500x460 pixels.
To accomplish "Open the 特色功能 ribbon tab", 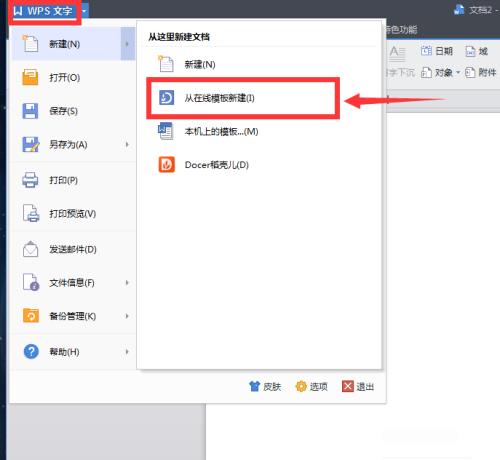I will point(401,30).
